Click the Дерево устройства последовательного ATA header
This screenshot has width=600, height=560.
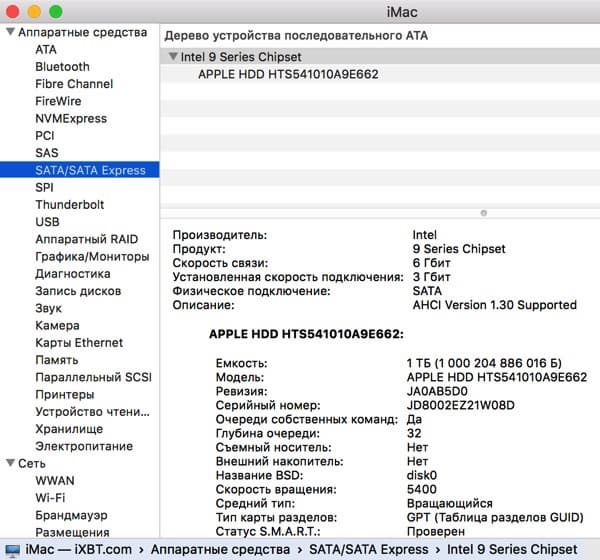tap(296, 35)
